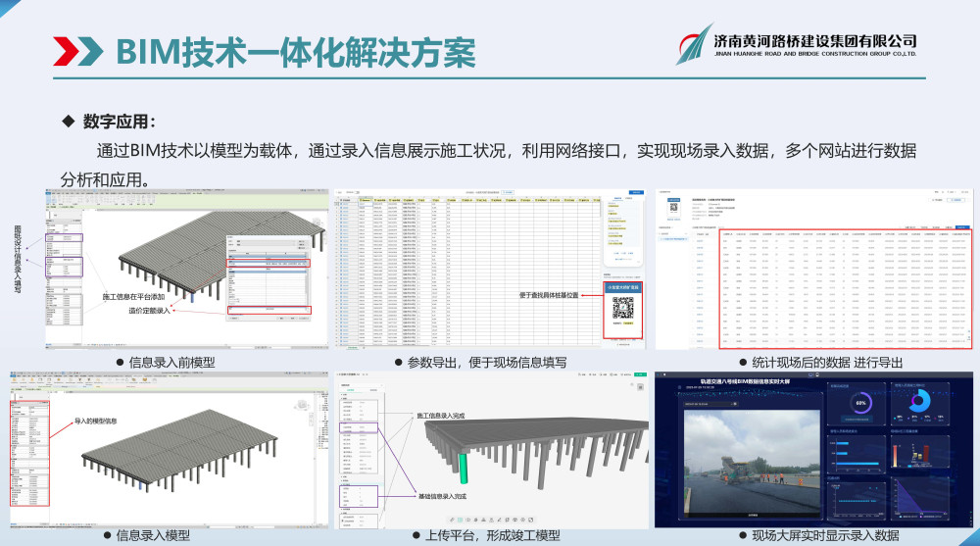
Task: Click the blue button at spreadsheet top-right
Action: (x=632, y=193)
